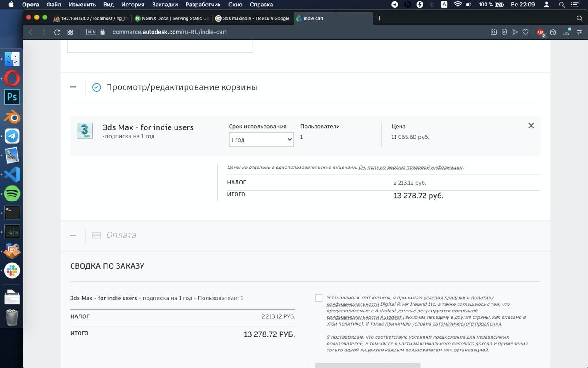
Task: Open Opera easy setup sliders icon
Action: [579, 32]
